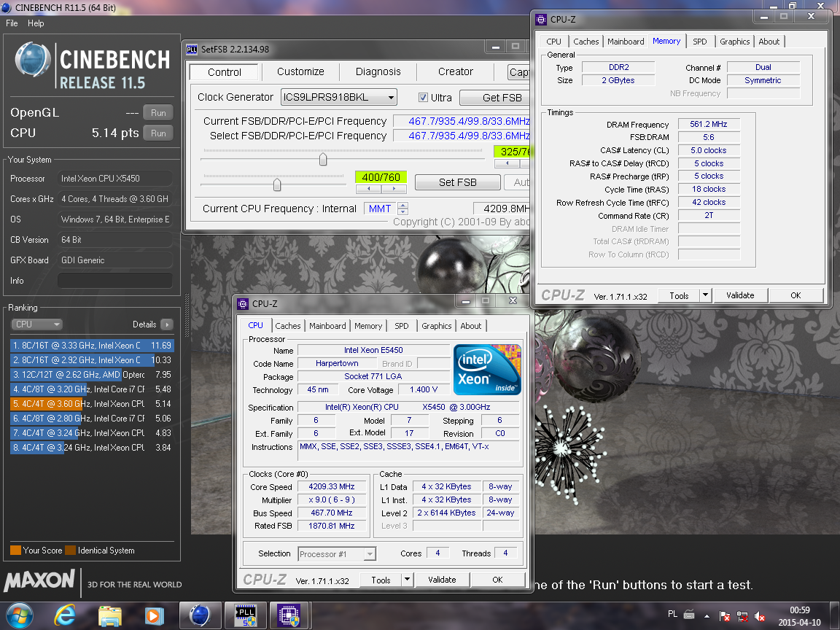Show hidden tray icons arrow

point(707,616)
